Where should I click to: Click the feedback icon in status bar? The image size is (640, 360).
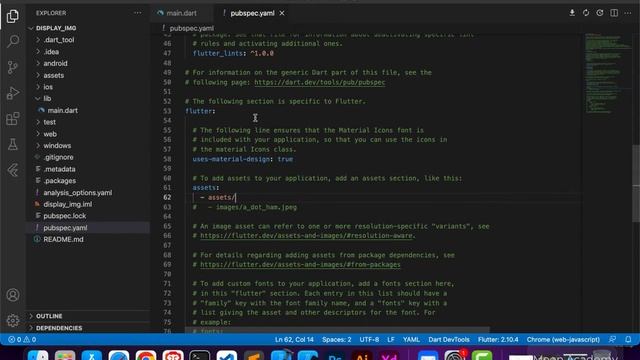click(x=613, y=340)
